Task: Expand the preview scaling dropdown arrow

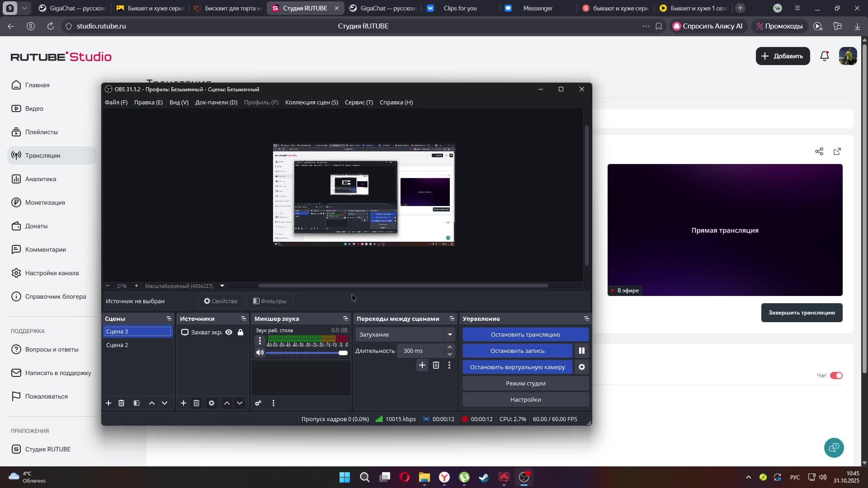Action: (222, 286)
